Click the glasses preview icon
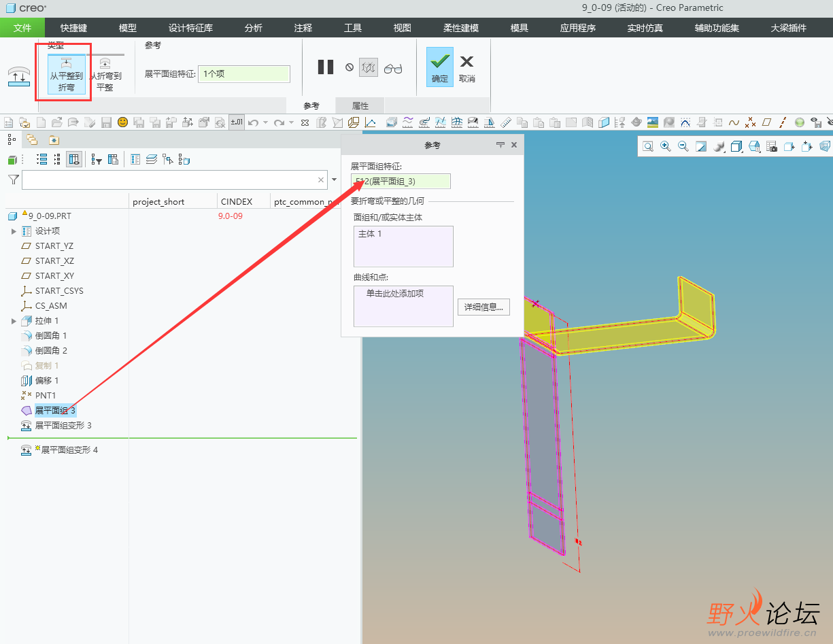Viewport: 833px width, 644px height. coord(393,68)
